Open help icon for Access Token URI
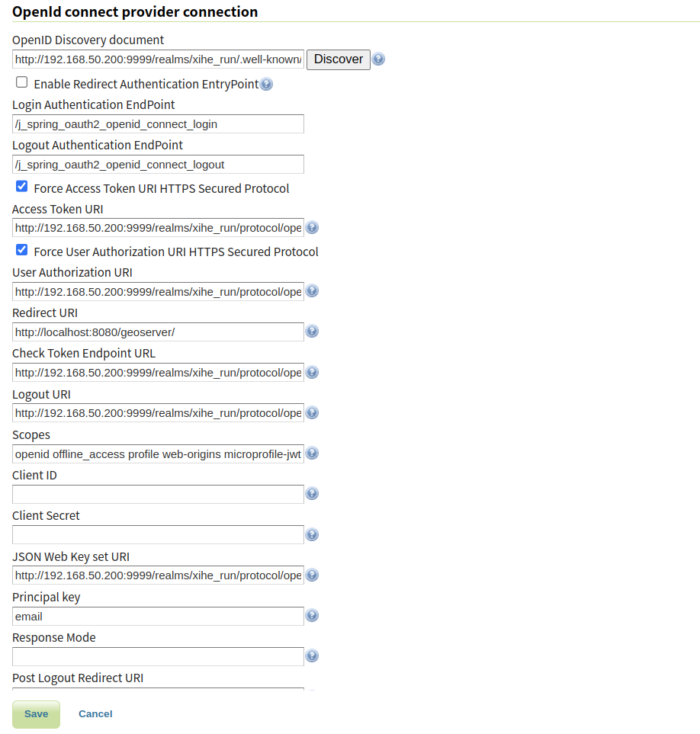 coord(312,228)
